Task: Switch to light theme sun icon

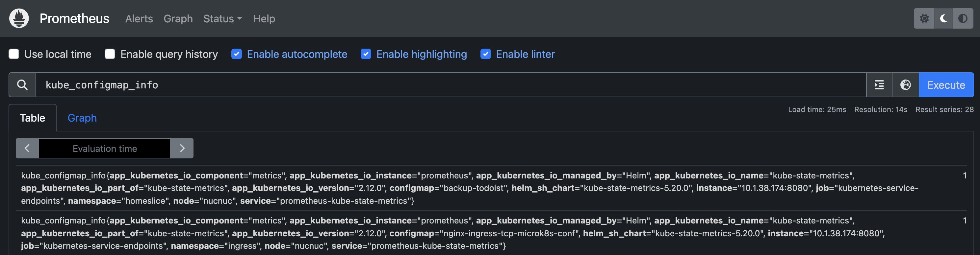Action: [x=924, y=18]
